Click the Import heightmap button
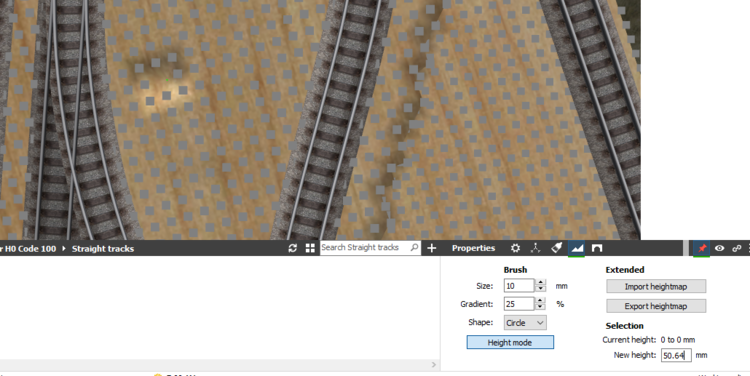 656,287
